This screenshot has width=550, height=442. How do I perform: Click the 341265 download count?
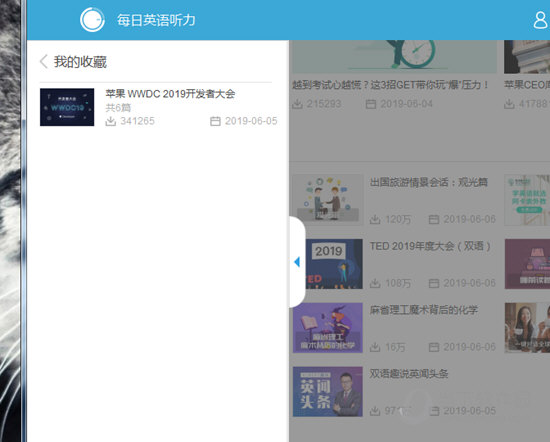click(x=138, y=121)
